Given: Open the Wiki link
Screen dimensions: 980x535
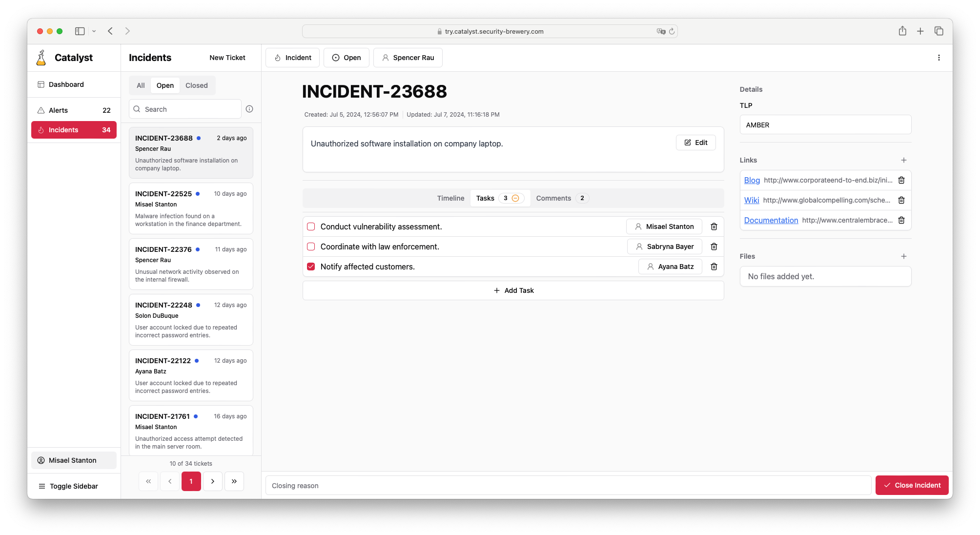Looking at the screenshot, I should 751,200.
